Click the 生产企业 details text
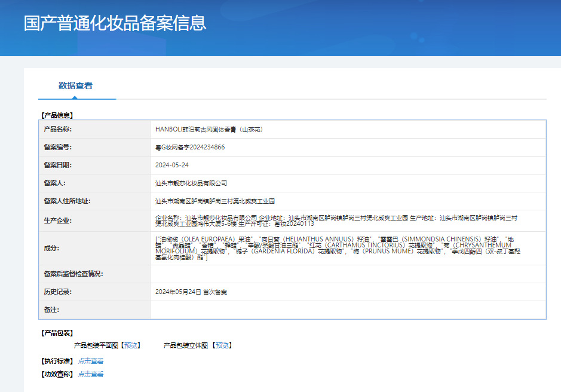This screenshot has width=561, height=392. click(335, 220)
